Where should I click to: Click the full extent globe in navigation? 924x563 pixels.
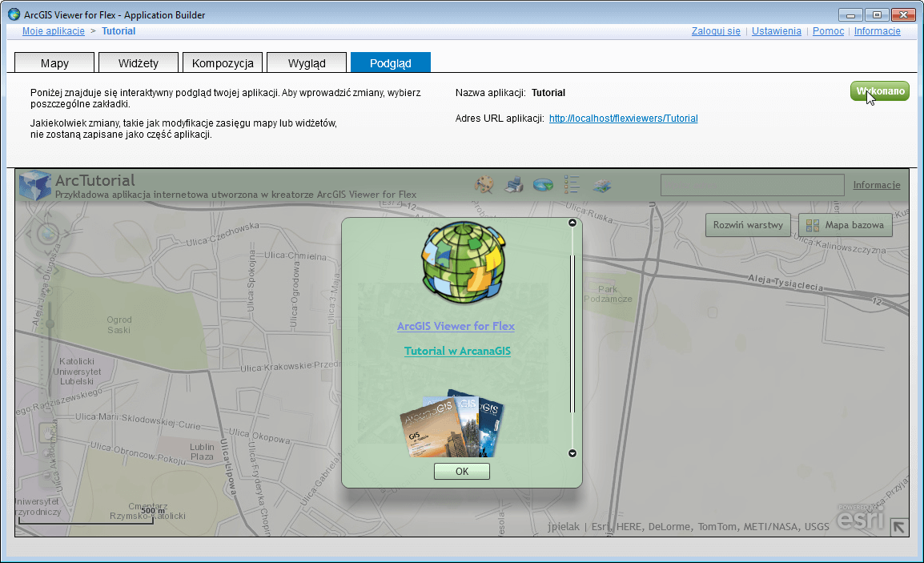48,234
